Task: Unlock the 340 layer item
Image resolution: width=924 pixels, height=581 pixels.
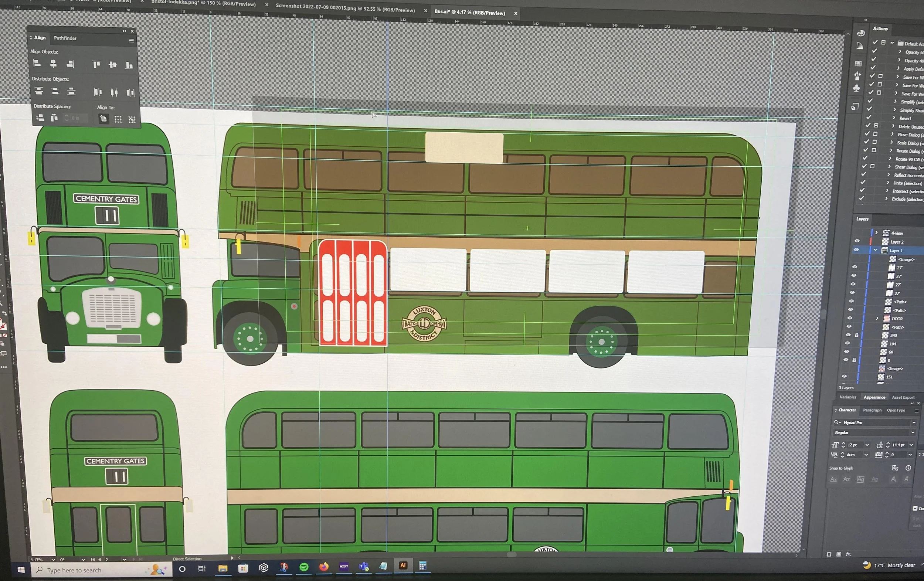Action: pos(856,335)
